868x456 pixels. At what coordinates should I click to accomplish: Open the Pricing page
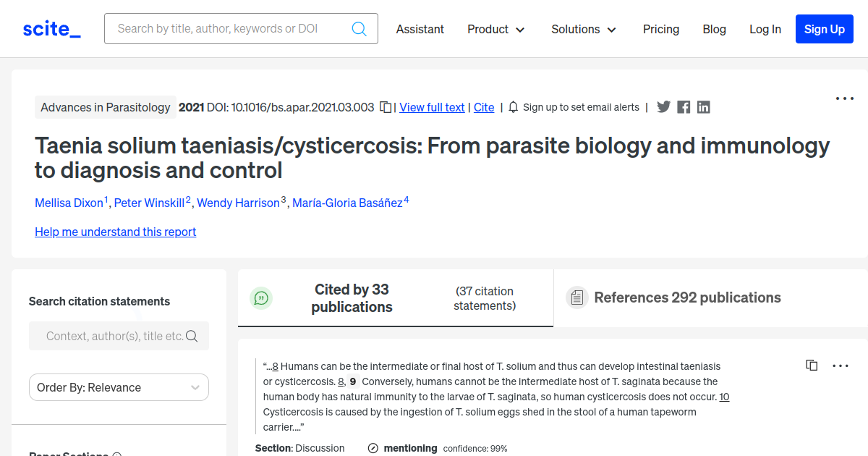[x=660, y=29]
